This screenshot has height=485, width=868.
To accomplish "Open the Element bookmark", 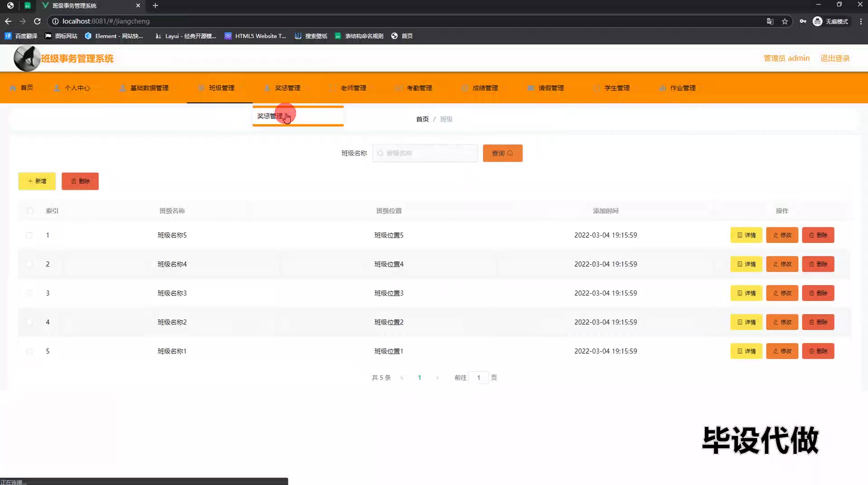I will (x=114, y=36).
